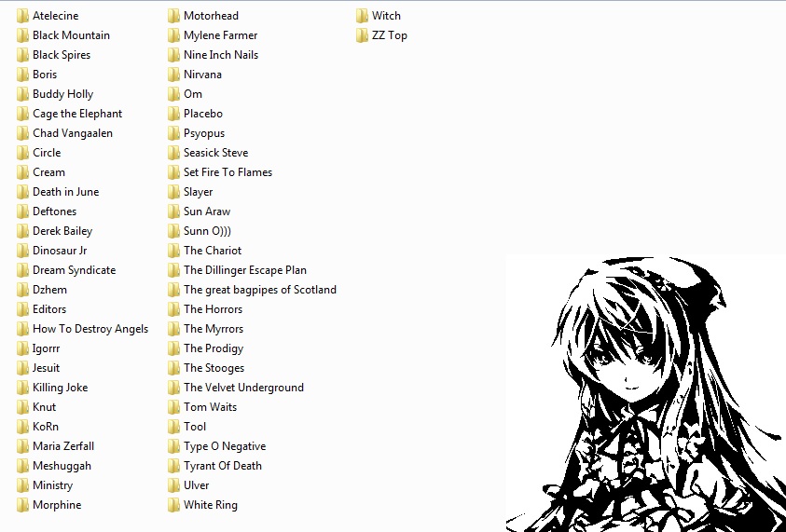Click the Nirvana folder name
Image resolution: width=786 pixels, height=532 pixels.
(x=202, y=75)
